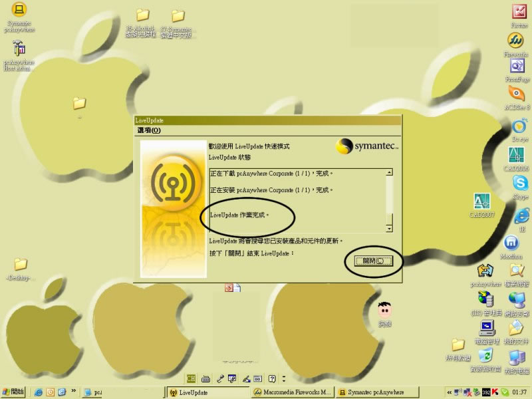Launch the Fireworks desktop shortcut
The height and width of the screenshot is (399, 532).
pyautogui.click(x=516, y=45)
